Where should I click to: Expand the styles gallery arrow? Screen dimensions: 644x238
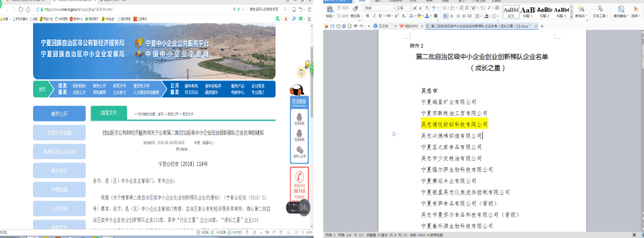572,16
